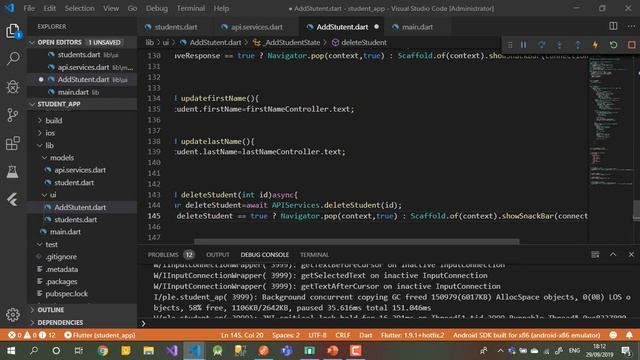Open the Explorer view in activity bar

(13, 31)
